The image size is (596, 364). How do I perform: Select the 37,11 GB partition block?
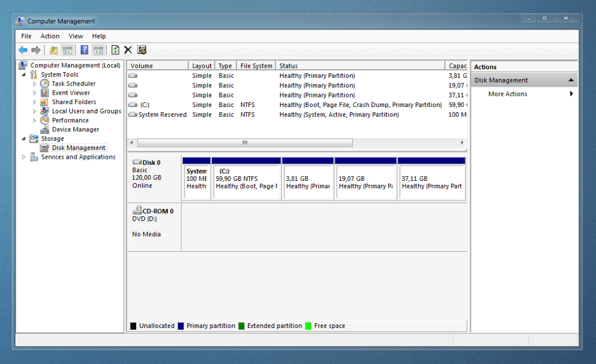(x=431, y=182)
